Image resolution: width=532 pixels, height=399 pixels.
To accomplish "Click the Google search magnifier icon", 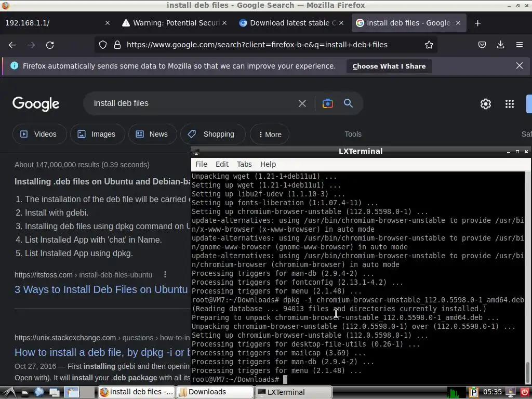I will [348, 103].
